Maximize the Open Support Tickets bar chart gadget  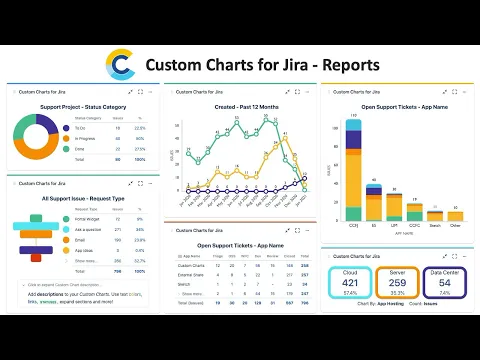(455, 92)
